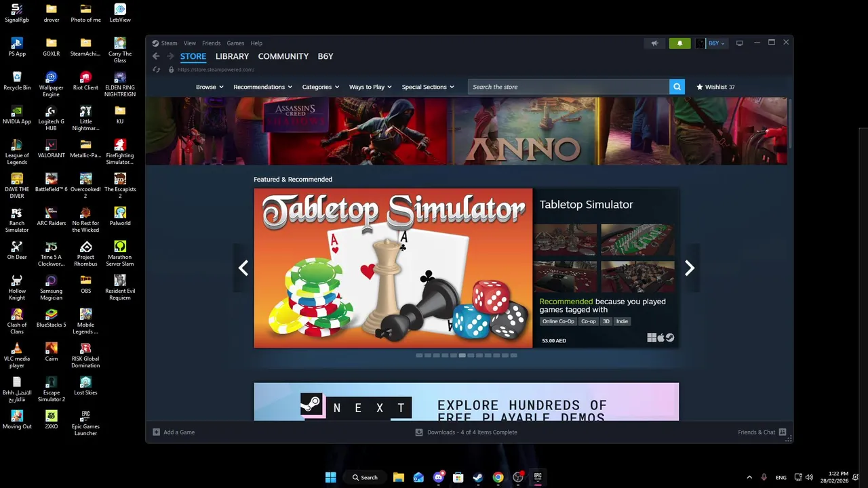Select the VLC media player desktop icon
Screen dimensions: 868x488
click(x=17, y=355)
